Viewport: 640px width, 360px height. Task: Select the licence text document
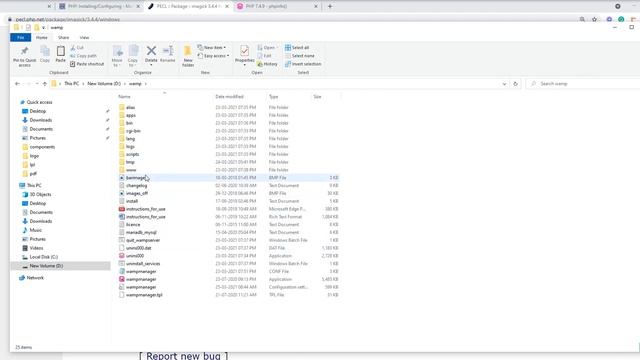pyautogui.click(x=133, y=225)
